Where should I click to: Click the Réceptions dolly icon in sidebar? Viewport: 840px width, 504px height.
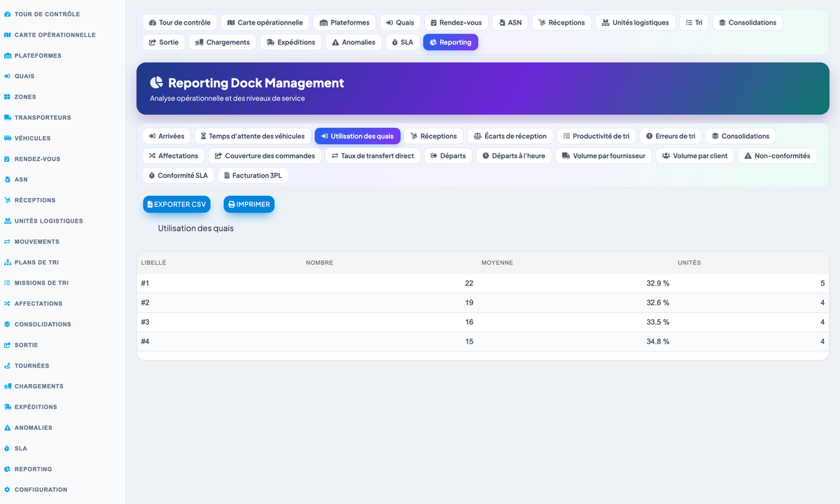7,200
